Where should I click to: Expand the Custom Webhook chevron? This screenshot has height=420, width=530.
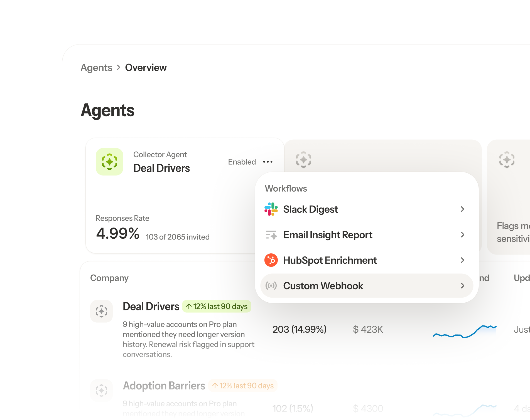coord(463,285)
